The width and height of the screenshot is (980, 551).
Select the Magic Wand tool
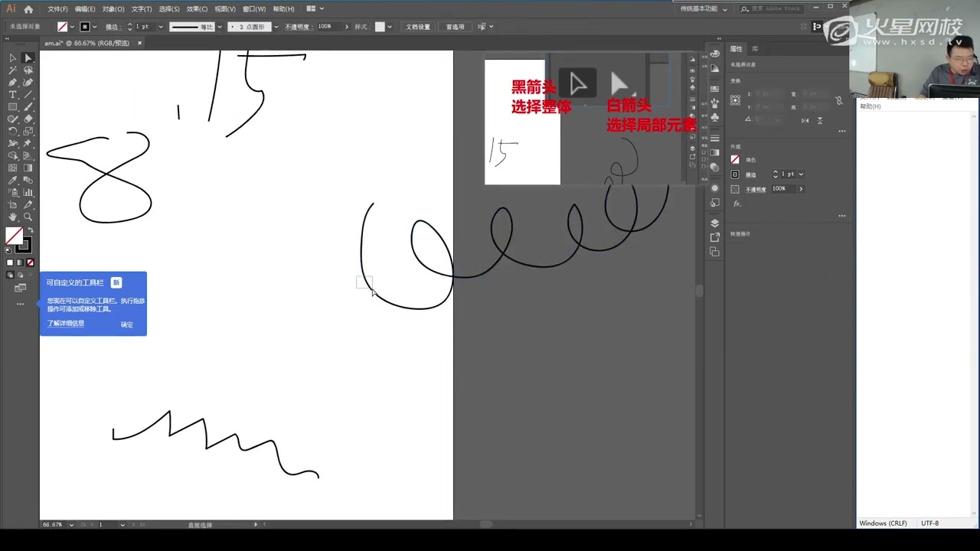(x=13, y=70)
